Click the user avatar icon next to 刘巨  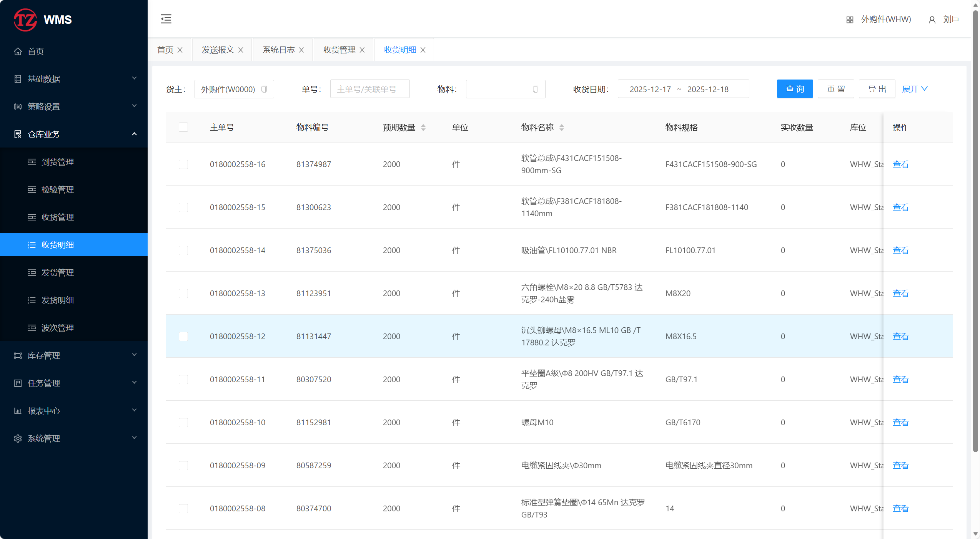[932, 20]
